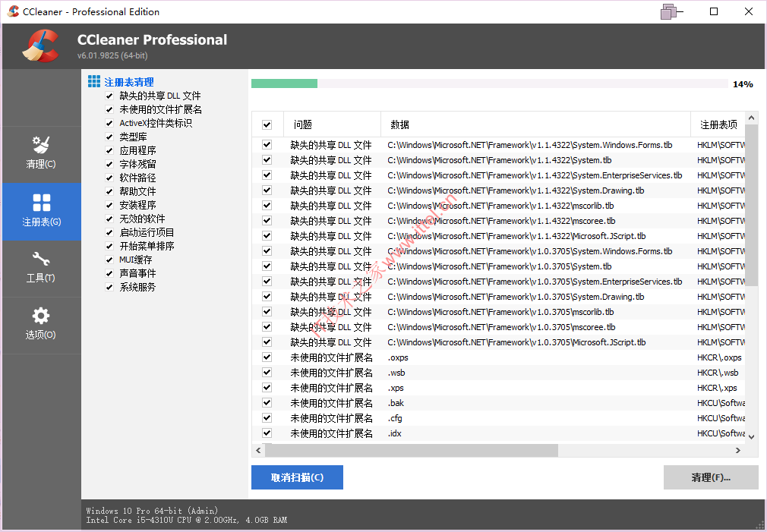Click the 取消扫描(C) button
Image resolution: width=767 pixels, height=532 pixels.
pyautogui.click(x=297, y=477)
